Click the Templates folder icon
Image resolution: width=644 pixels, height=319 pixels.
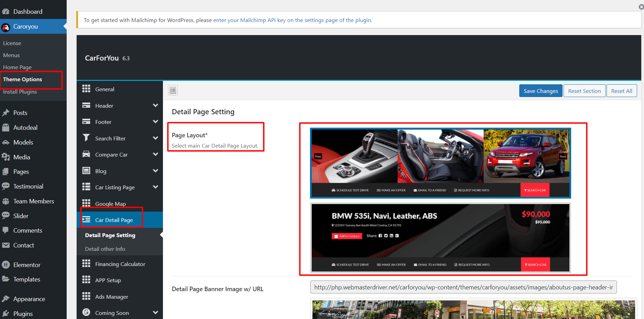click(x=5, y=279)
